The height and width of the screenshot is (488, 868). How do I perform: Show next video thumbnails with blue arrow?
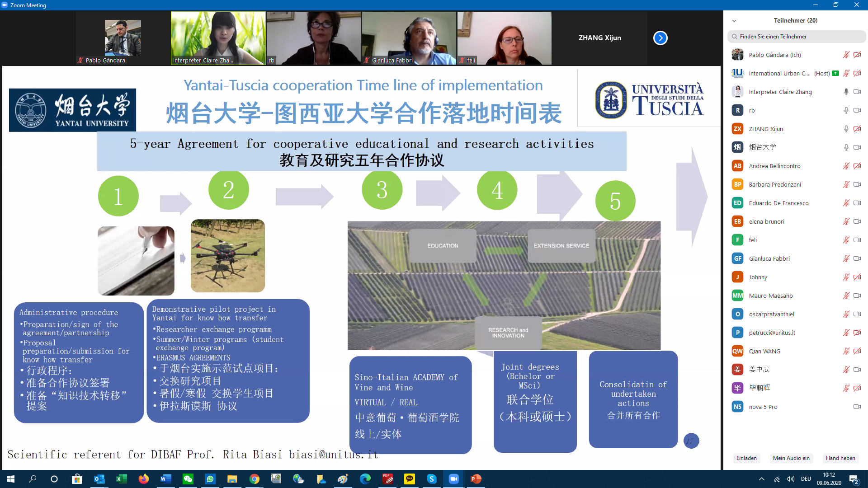coord(660,38)
